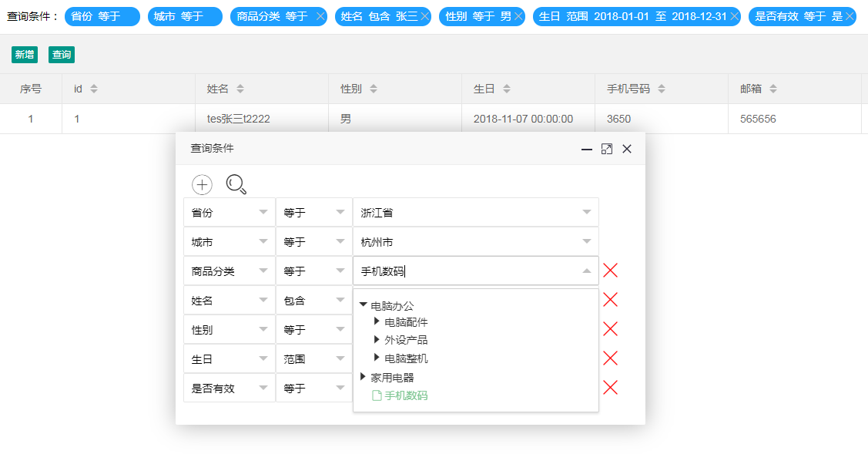The image size is (868, 471).
Task: Click the magnifier search icon in dialog
Action: (x=236, y=184)
